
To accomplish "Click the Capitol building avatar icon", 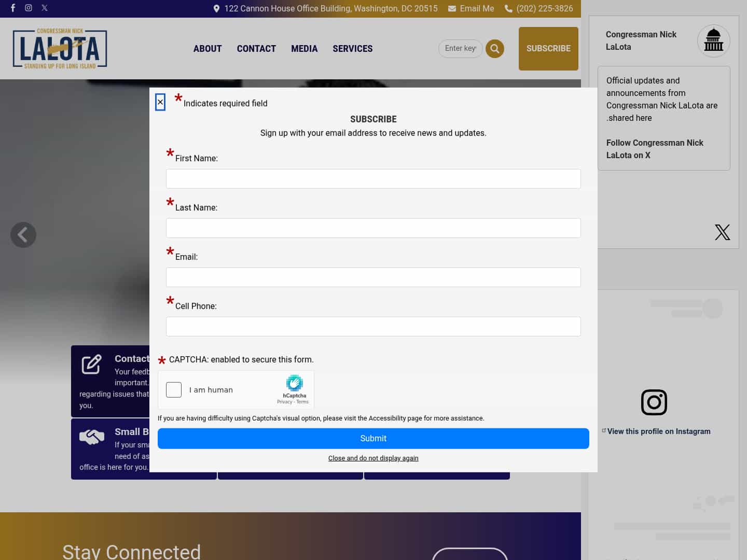I will click(713, 41).
